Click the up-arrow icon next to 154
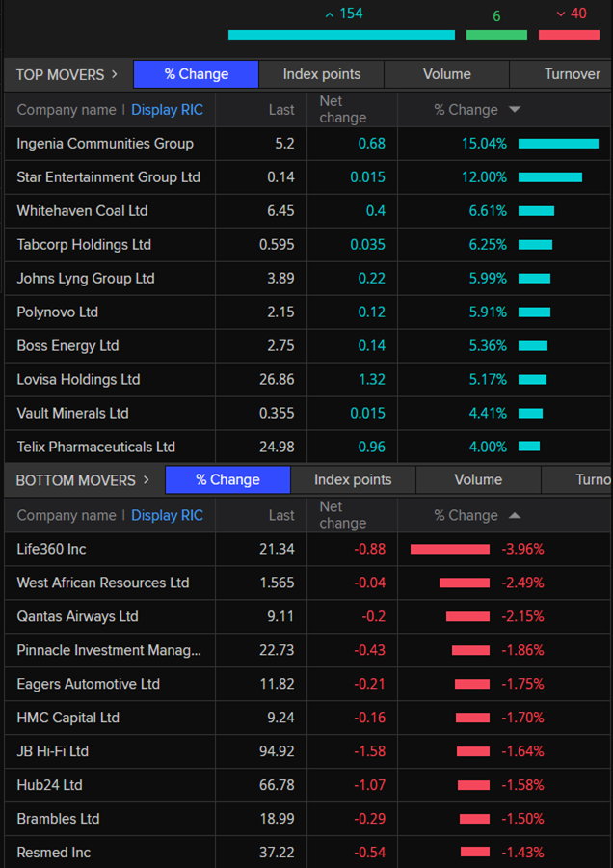613x868 pixels. pos(330,14)
